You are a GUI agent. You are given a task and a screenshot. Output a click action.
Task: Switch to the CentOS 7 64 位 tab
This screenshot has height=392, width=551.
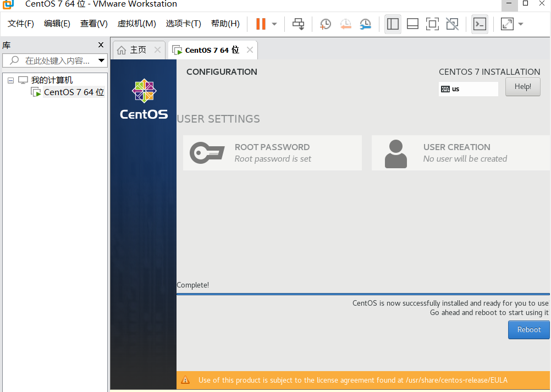pos(212,50)
